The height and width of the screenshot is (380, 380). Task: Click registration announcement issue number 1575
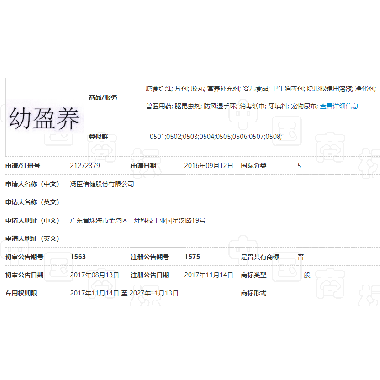click(192, 257)
